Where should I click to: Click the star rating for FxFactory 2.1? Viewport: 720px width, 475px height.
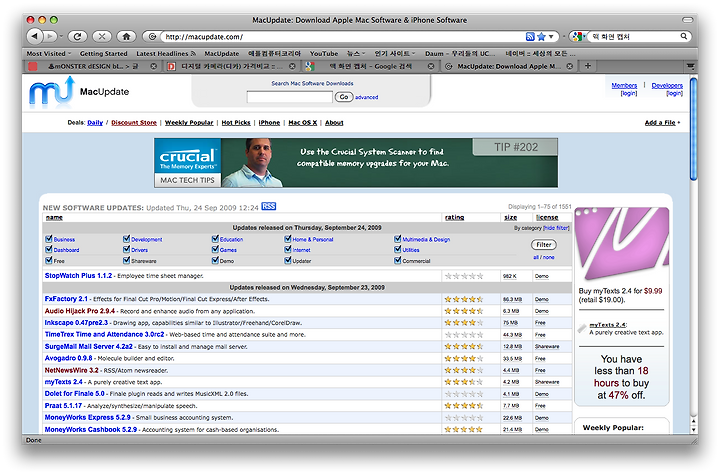coord(464,299)
